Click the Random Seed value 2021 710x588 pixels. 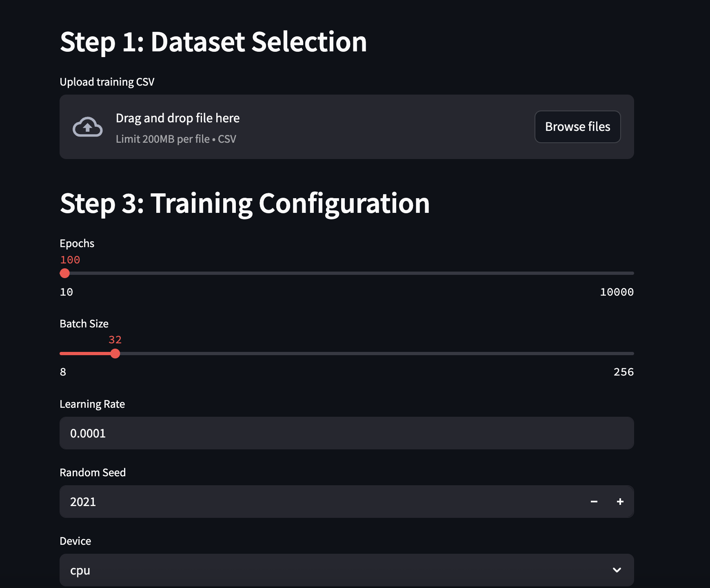(83, 502)
